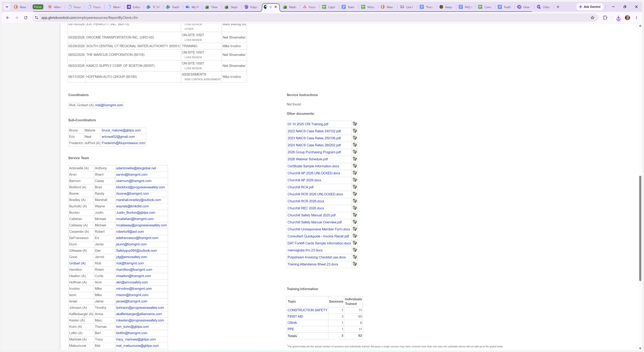The height and width of the screenshot is (352, 644).
Task: Open a new browser tab
Action: pyautogui.click(x=558, y=7)
